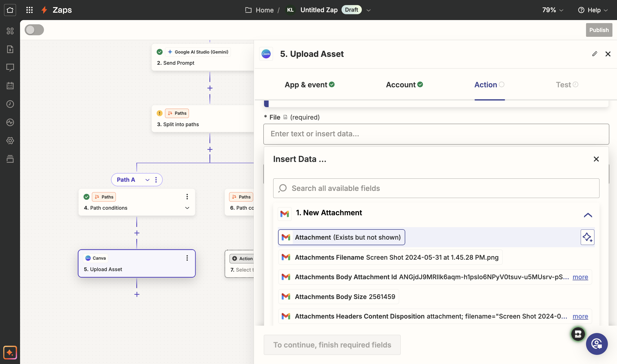This screenshot has width=617, height=364.
Task: Expand the Path conditions step chevron
Action: pyautogui.click(x=187, y=208)
